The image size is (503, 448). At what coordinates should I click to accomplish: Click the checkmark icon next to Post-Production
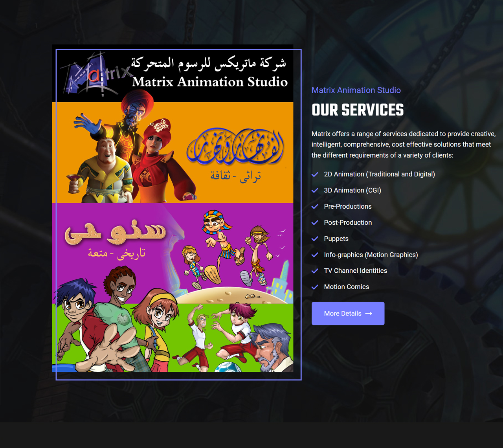pos(315,223)
